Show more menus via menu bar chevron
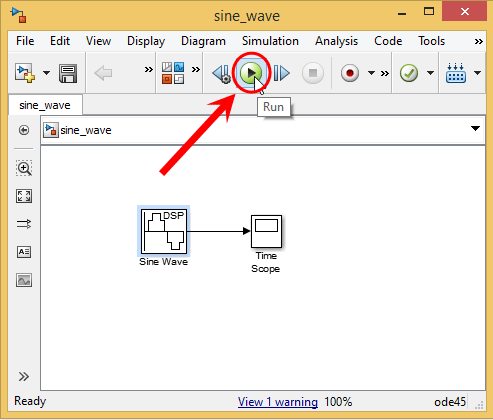The width and height of the screenshot is (493, 420). (x=479, y=41)
